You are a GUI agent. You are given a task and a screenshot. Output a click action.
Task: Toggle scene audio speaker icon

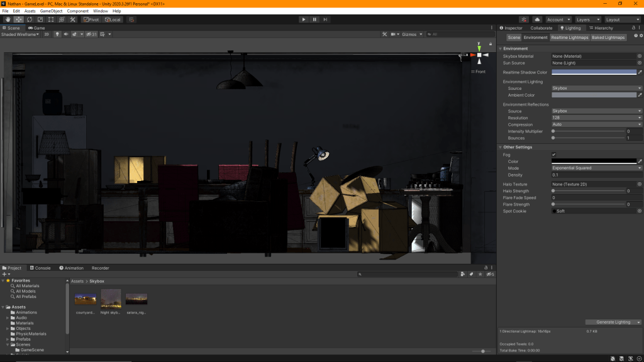point(65,34)
